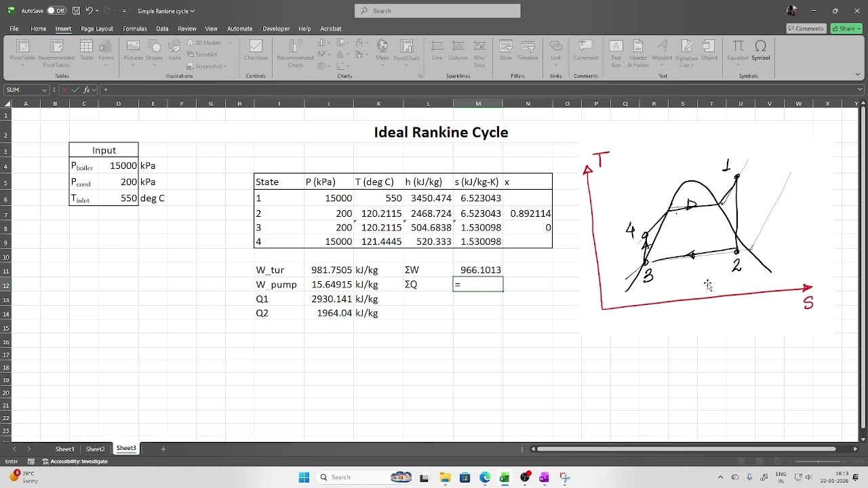Open Recommended PivotTables
Viewport: 868px width, 488px height.
(56, 53)
